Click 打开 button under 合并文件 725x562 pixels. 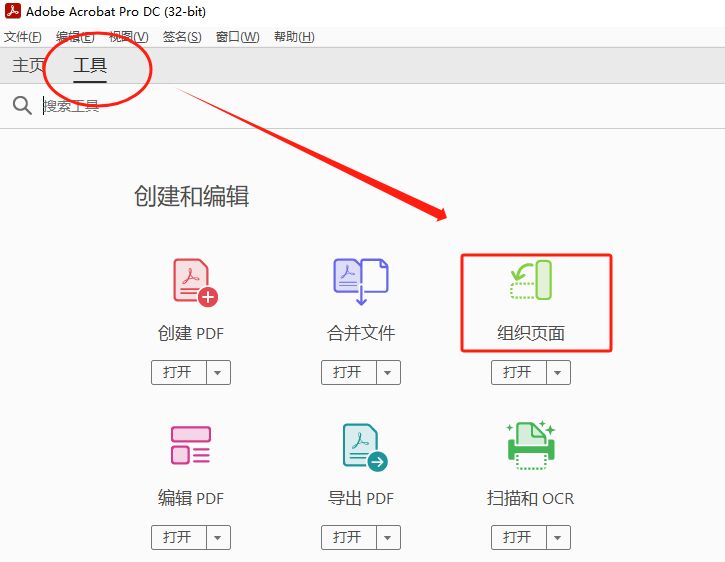[349, 372]
